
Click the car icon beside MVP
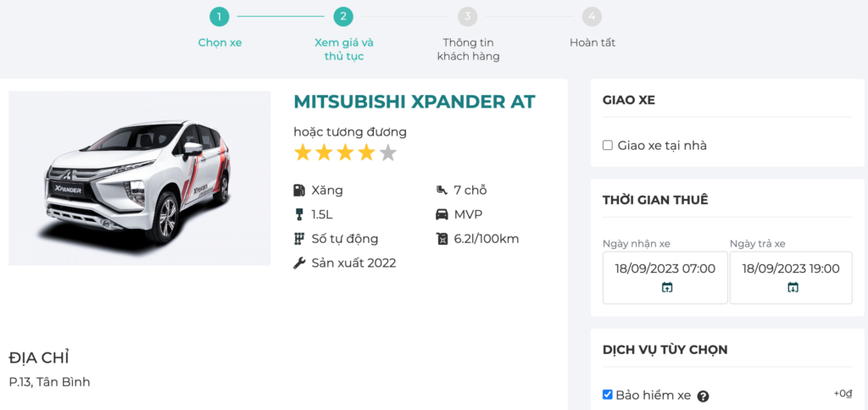click(x=442, y=214)
